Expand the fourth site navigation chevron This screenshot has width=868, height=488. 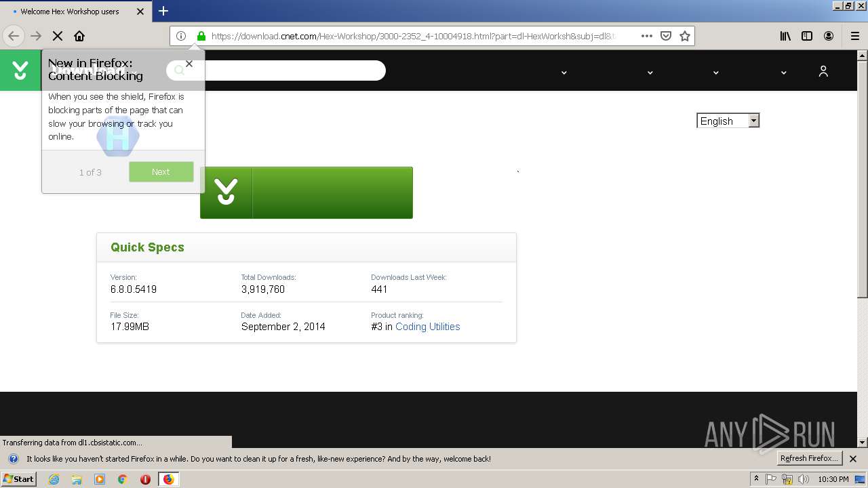point(783,73)
